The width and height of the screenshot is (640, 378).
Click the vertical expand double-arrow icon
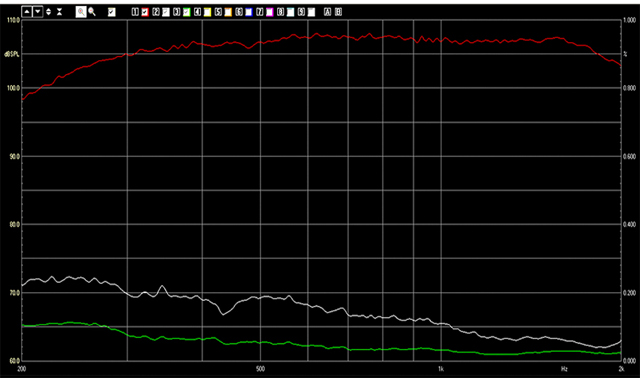coord(49,12)
